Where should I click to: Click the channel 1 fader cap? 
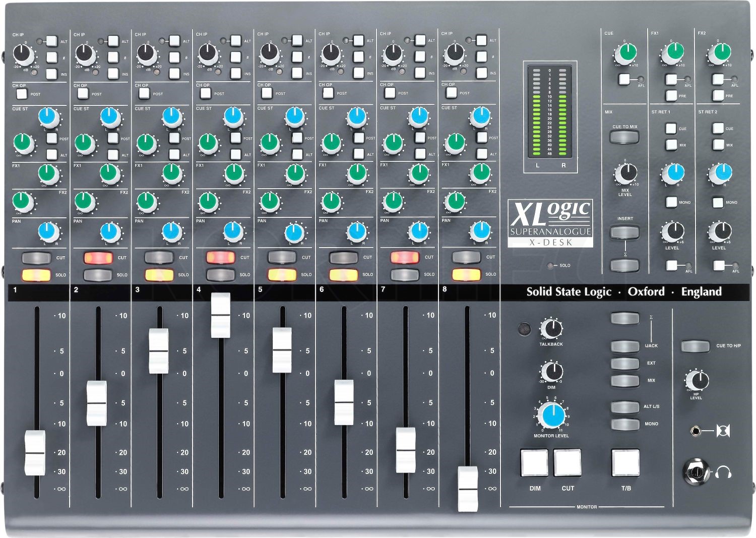(35, 453)
